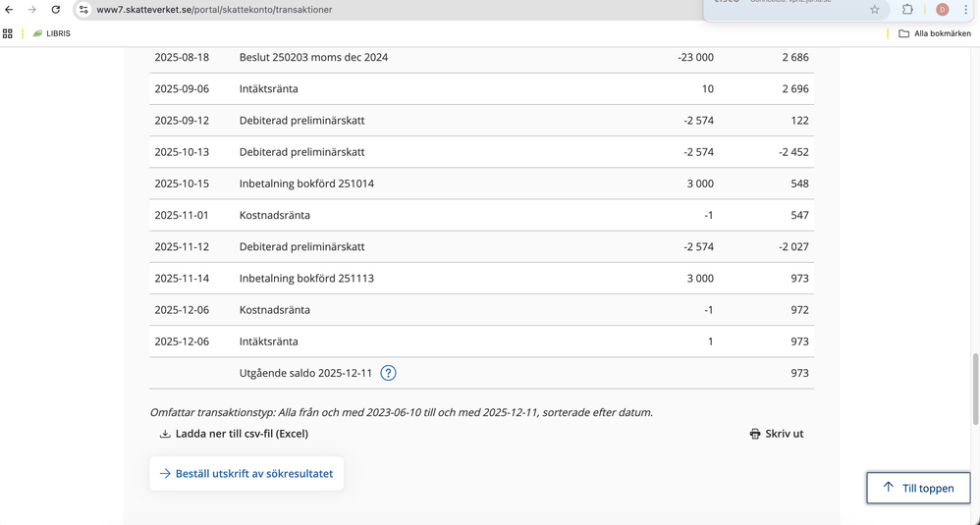Click the browser forward arrow
This screenshot has width=980, height=525.
point(31,10)
